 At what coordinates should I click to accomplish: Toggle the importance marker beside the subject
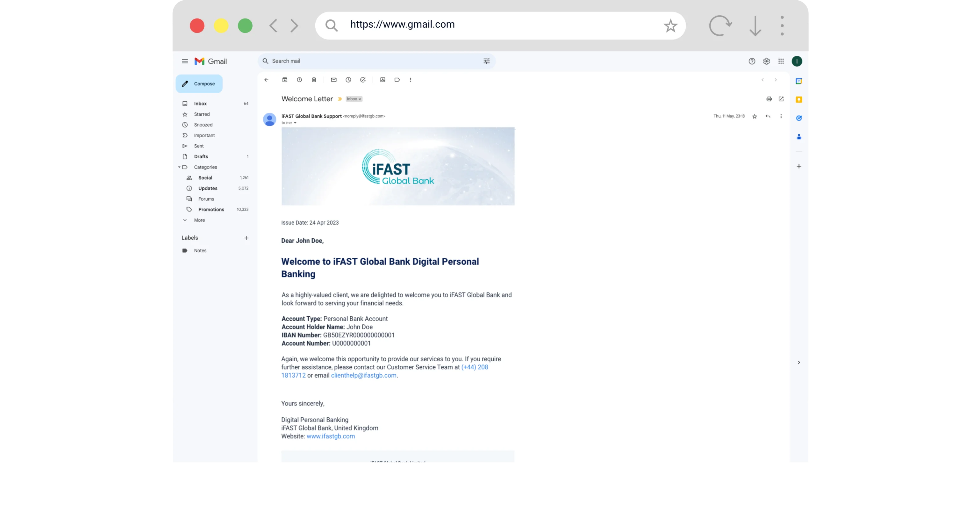point(340,99)
